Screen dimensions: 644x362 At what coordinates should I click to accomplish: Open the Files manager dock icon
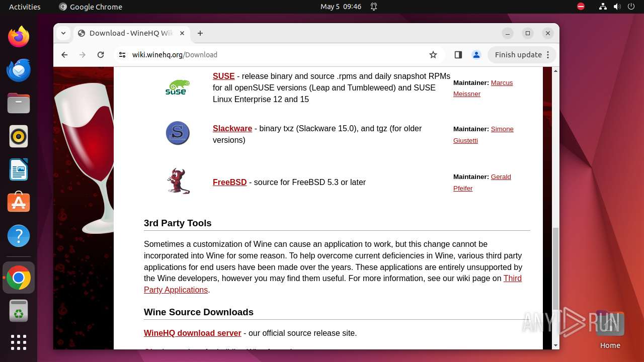19,103
